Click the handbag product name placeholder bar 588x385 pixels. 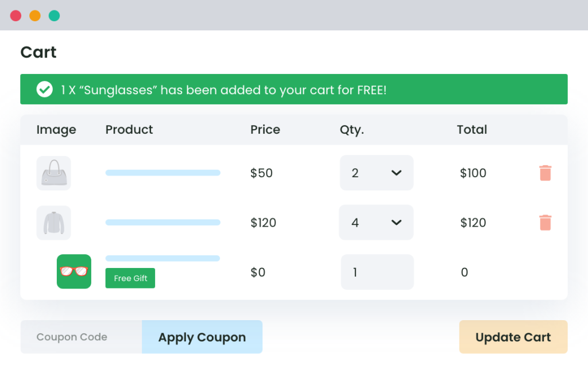point(163,173)
